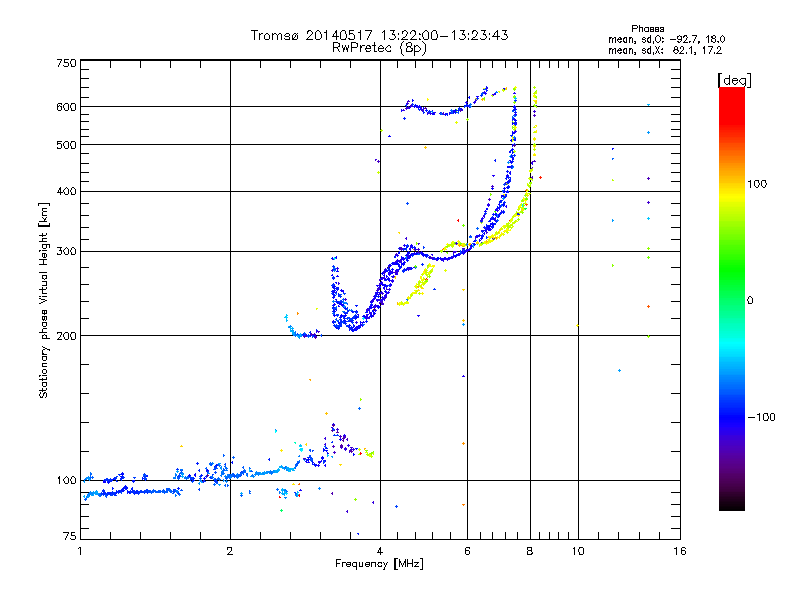Select the 'mean, sd,O: -92.7, 18.0' line
Screen dimensions: 800x600
click(x=666, y=40)
